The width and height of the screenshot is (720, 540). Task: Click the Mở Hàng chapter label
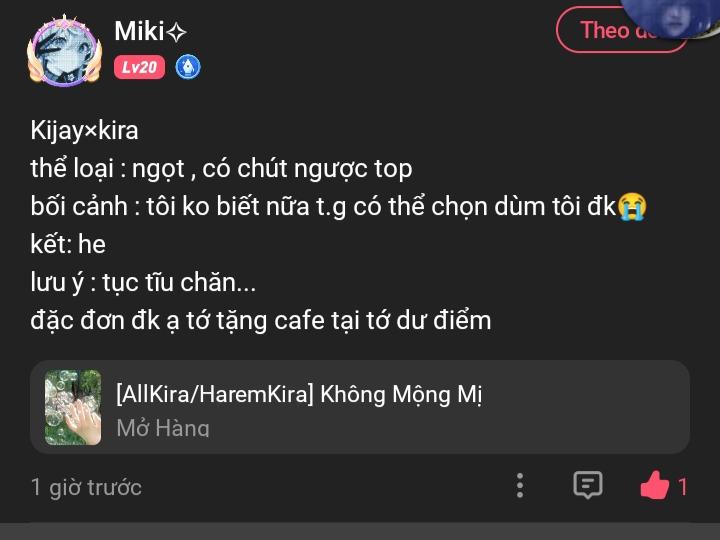(163, 428)
